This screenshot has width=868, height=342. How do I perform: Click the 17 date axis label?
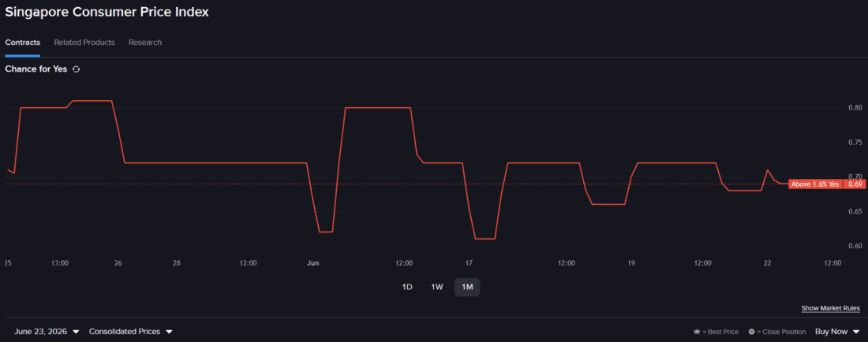(x=469, y=263)
